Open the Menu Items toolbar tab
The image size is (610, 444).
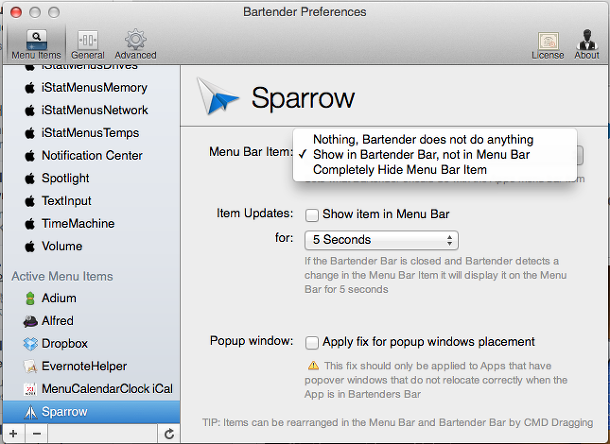[x=36, y=45]
